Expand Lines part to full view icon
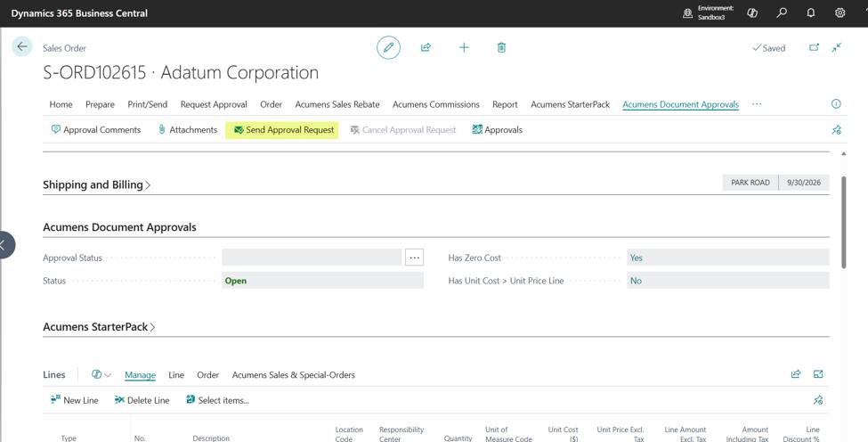The height and width of the screenshot is (442, 868). click(818, 374)
